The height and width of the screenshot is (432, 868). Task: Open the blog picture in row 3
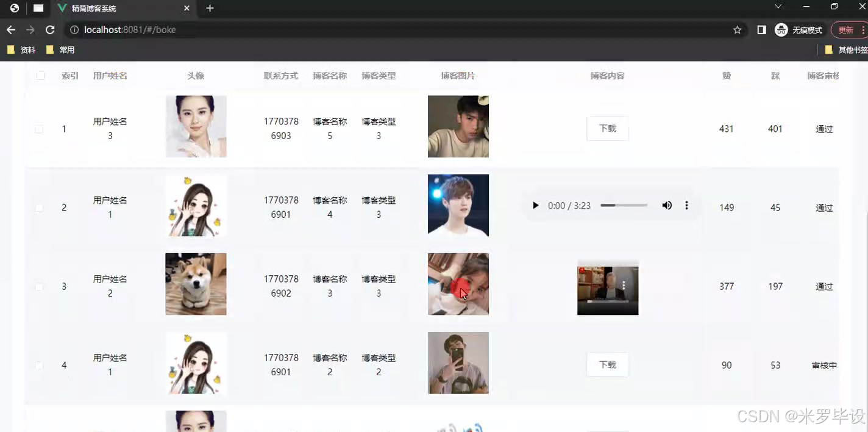458,284
